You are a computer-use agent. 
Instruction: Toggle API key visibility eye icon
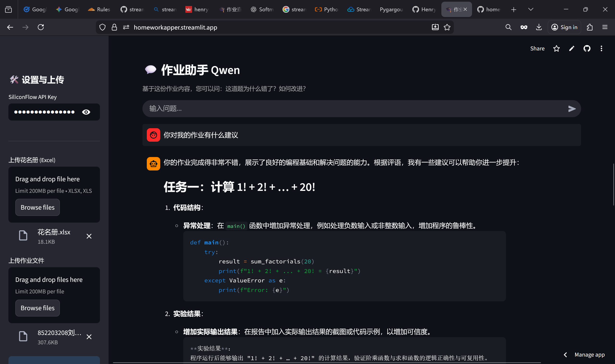86,112
